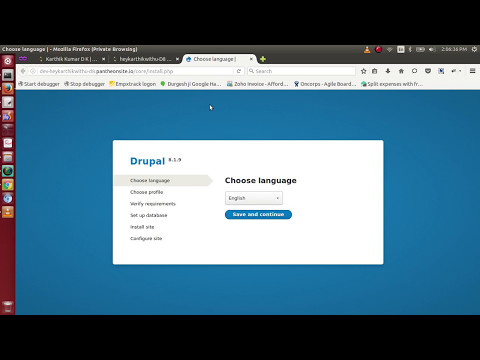
Task: Open the Ubuntu Dash search launcher
Action: click(8, 61)
